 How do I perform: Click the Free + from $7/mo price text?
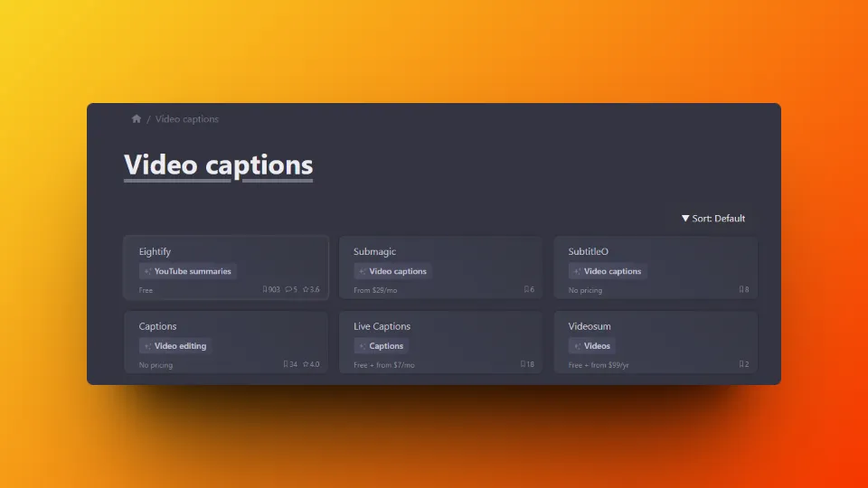384,365
